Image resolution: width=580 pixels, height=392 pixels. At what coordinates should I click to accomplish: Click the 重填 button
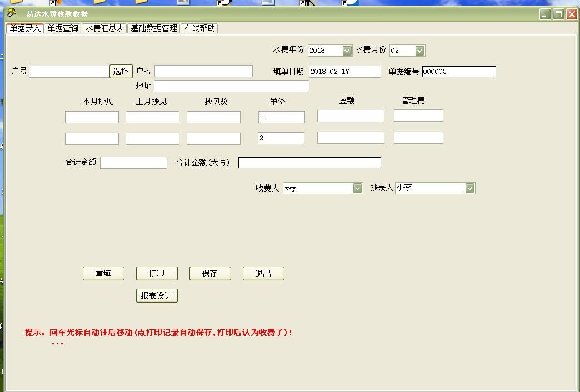click(x=103, y=274)
